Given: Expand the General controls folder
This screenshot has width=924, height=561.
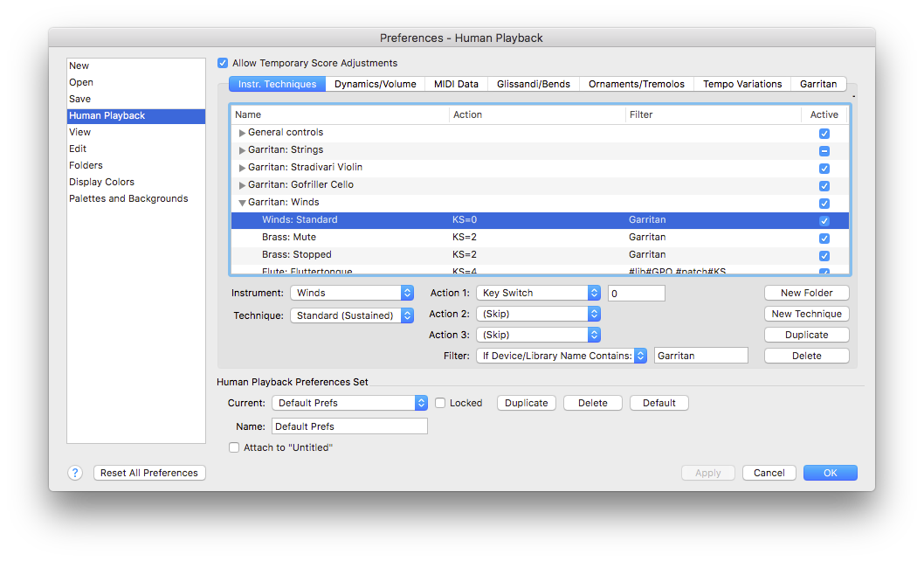Looking at the screenshot, I should coord(242,133).
